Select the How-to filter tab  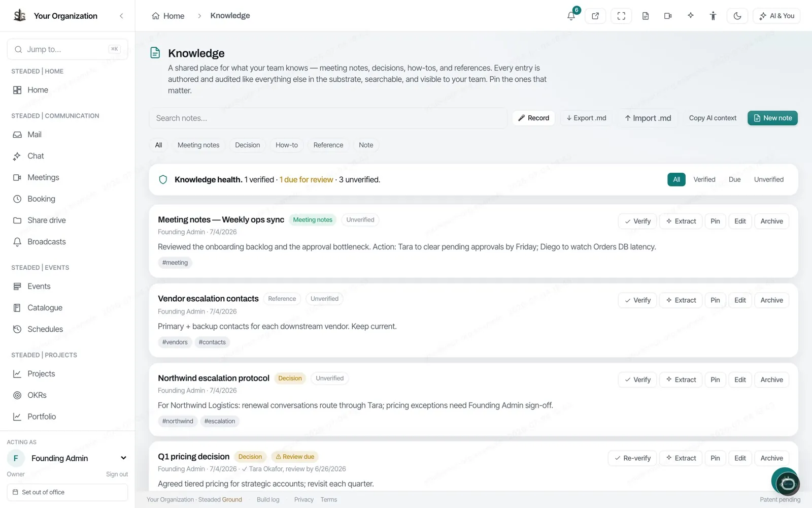[x=287, y=145]
